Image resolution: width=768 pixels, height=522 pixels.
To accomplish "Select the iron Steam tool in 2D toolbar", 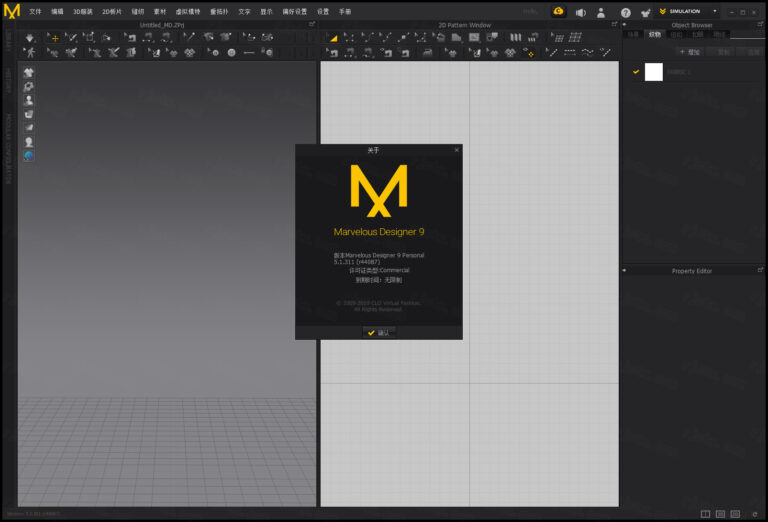I will click(x=427, y=52).
